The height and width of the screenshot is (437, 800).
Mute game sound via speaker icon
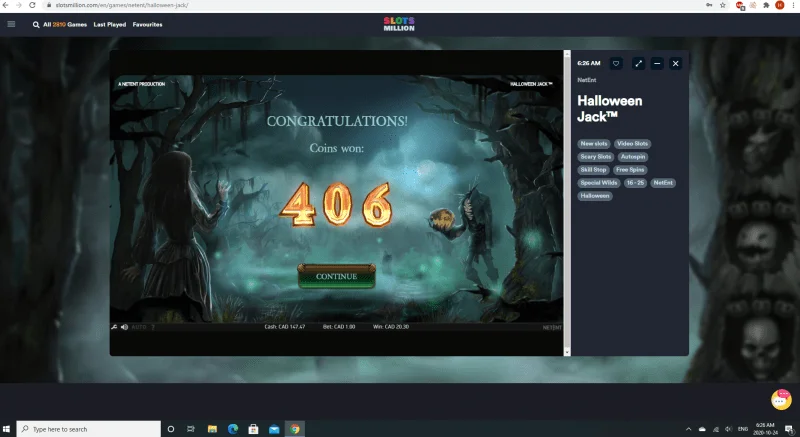124,327
